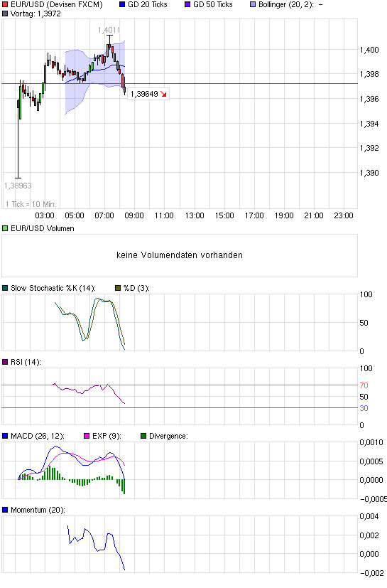Viewport: 387px width, 588px height.
Task: Click the green EUR/USD Volumen legend square
Action: (5, 228)
